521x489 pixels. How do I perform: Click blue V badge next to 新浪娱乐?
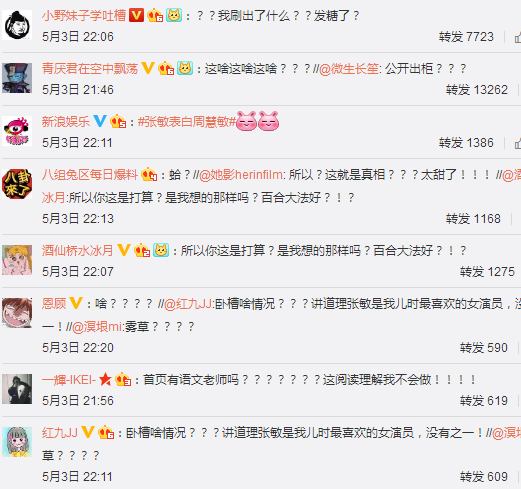[x=100, y=121]
